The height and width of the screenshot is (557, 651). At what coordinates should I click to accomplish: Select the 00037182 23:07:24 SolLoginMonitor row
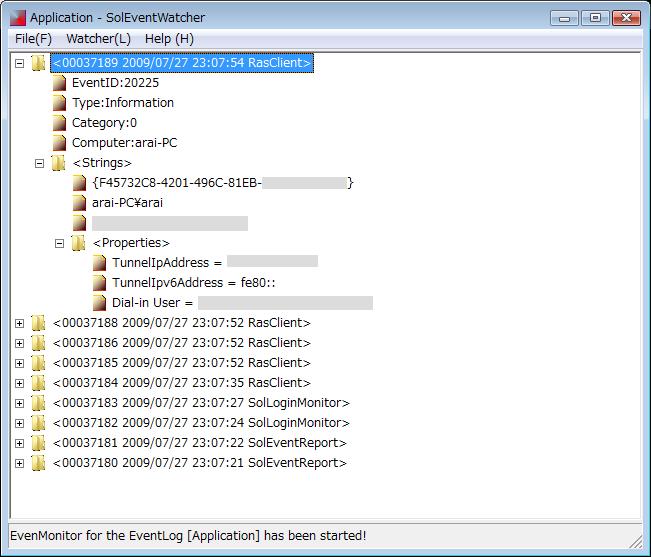pos(201,423)
